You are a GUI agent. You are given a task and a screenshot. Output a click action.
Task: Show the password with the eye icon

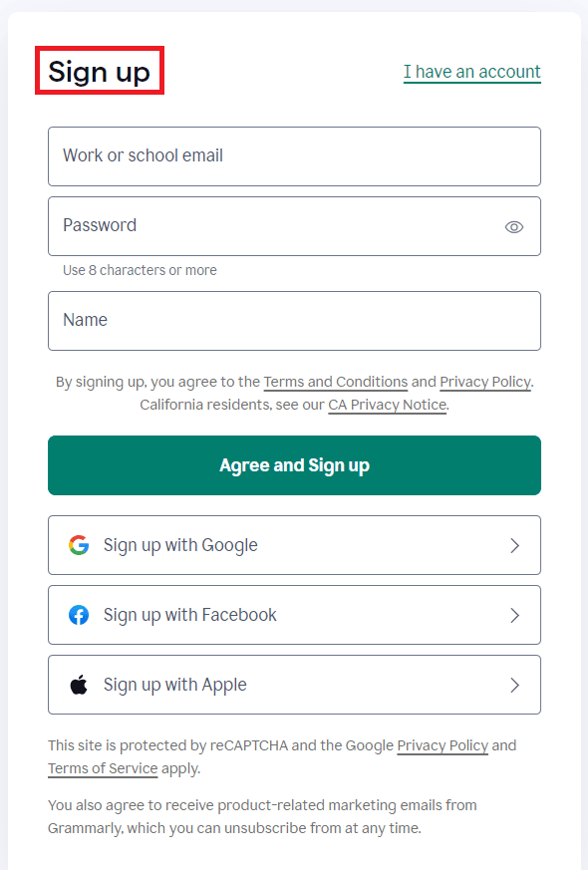514,226
